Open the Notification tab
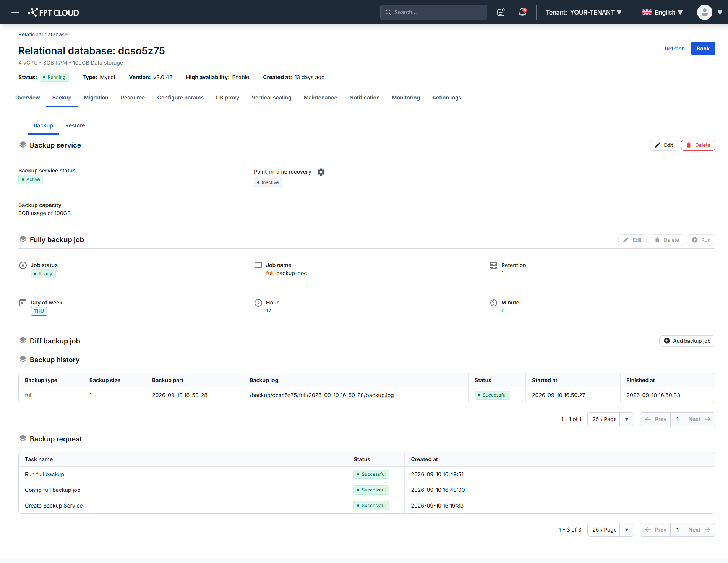 364,98
